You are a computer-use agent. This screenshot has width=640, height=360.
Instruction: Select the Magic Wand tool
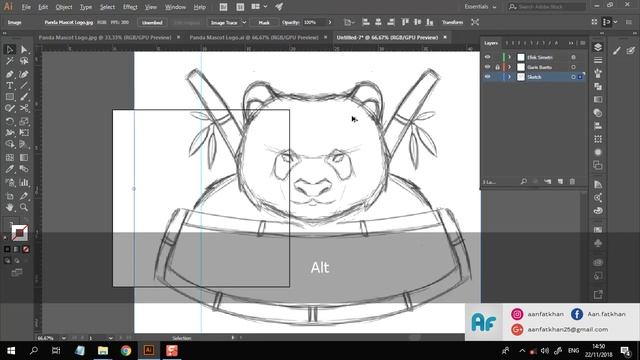click(10, 61)
